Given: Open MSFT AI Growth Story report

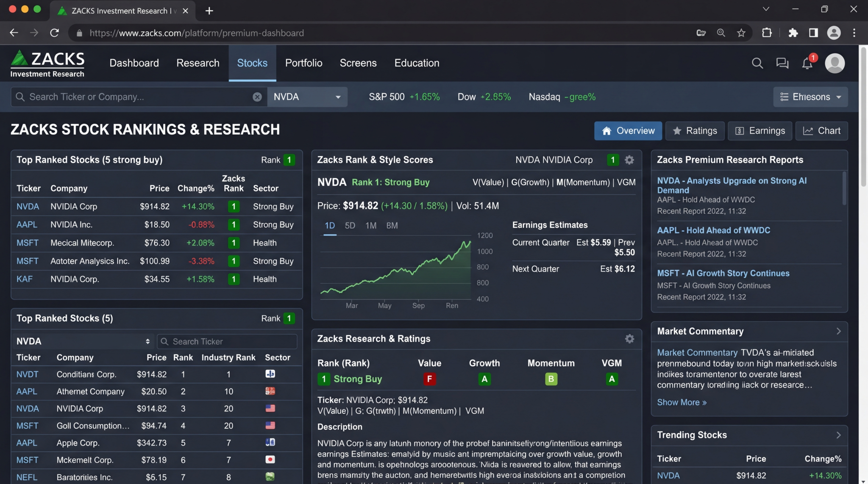Looking at the screenshot, I should (723, 273).
